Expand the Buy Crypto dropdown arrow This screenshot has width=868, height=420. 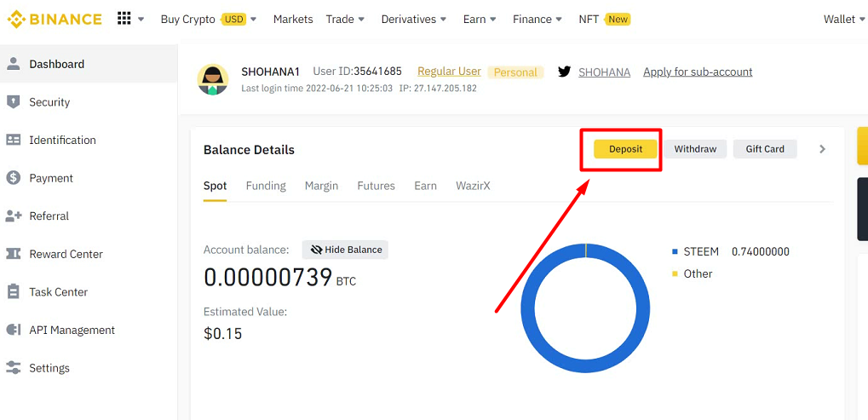coord(254,20)
